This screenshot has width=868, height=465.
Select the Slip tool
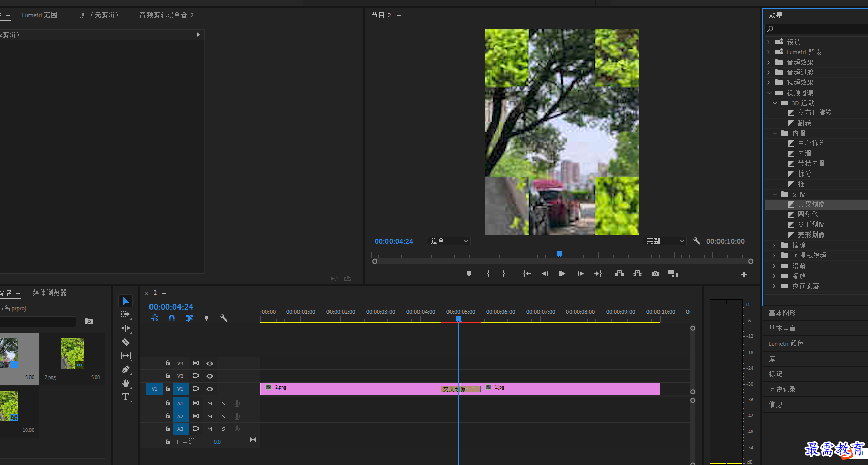click(x=126, y=356)
